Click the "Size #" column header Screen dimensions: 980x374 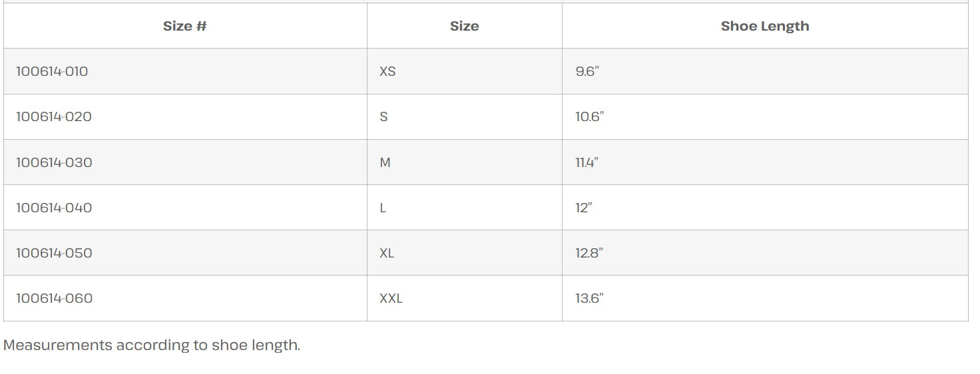pyautogui.click(x=185, y=27)
